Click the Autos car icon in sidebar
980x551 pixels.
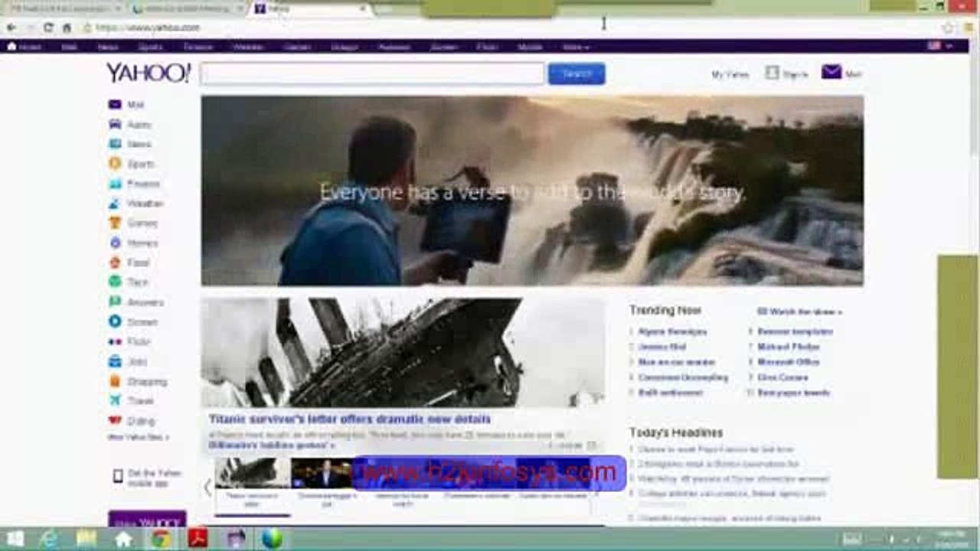(x=115, y=124)
